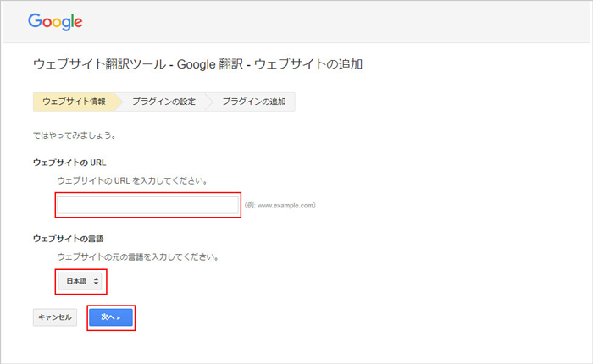593x364 pixels.
Task: Select the ウェブサイト情報 step tab
Action: coord(75,102)
